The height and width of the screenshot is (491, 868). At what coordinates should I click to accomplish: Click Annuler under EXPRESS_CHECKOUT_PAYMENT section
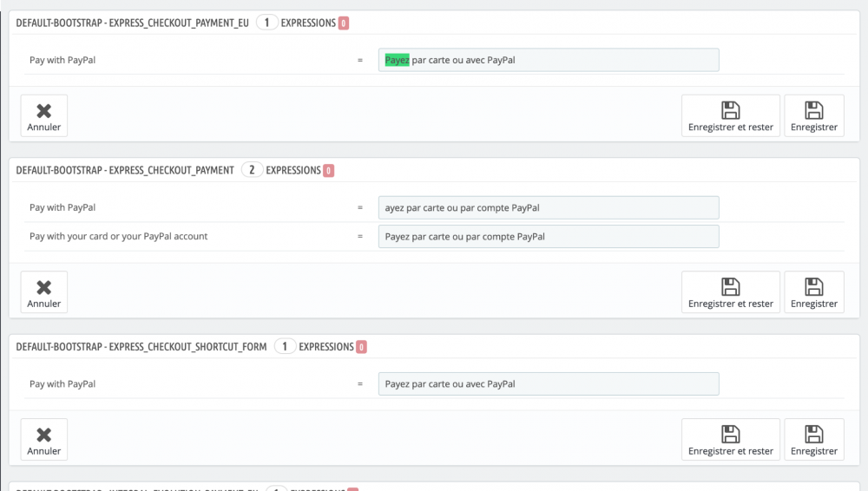pyautogui.click(x=43, y=292)
